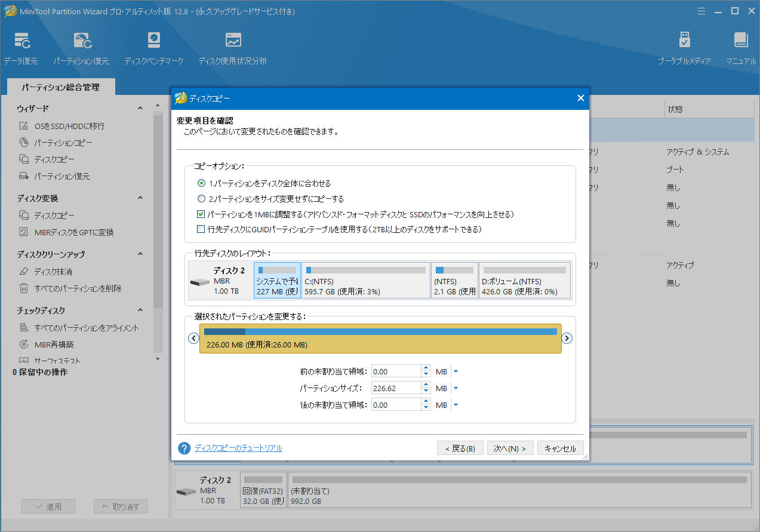This screenshot has height=532, width=760.
Task: Open the hamburger menu in the title bar
Action: (701, 10)
